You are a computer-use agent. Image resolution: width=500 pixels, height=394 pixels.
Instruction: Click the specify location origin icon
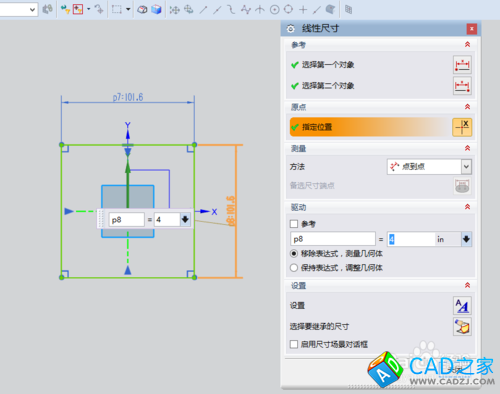[x=462, y=127]
